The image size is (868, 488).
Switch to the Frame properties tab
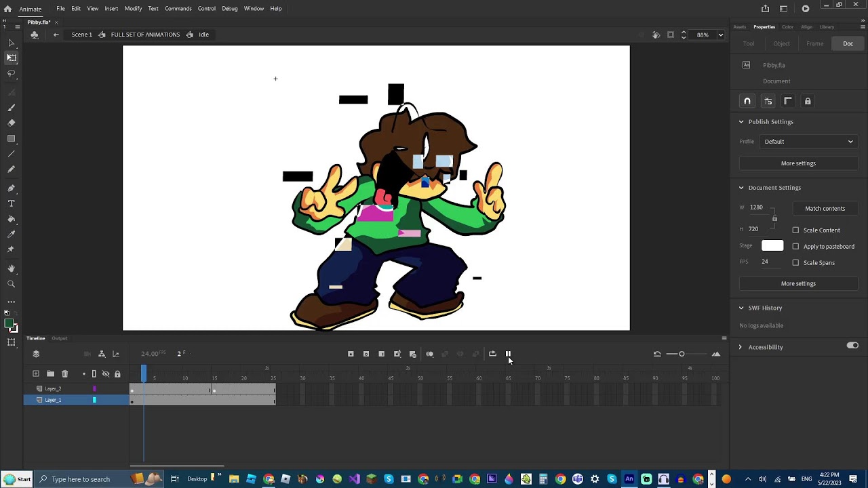click(815, 44)
